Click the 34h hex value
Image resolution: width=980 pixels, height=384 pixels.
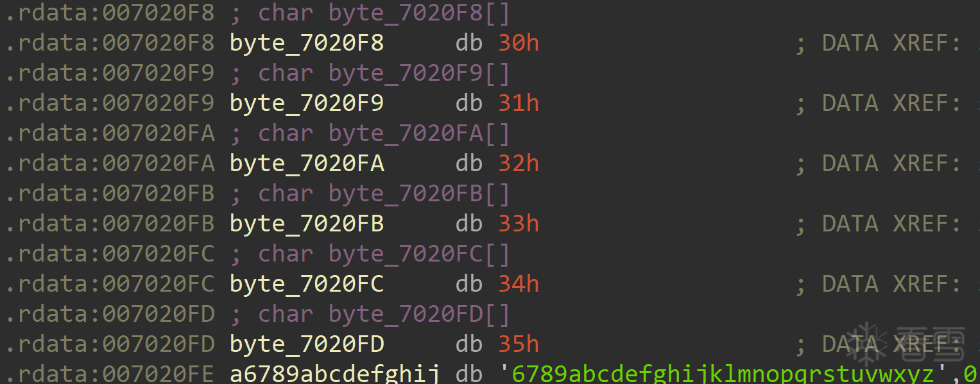coord(519,283)
